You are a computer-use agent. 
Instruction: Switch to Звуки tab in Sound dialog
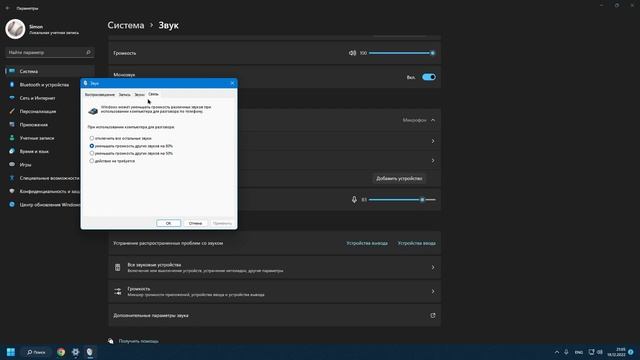140,94
